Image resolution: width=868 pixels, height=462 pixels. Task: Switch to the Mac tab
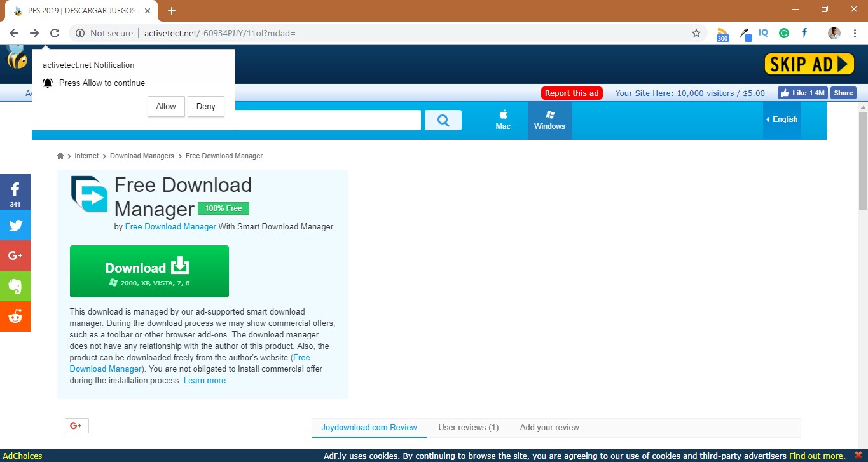pos(502,120)
